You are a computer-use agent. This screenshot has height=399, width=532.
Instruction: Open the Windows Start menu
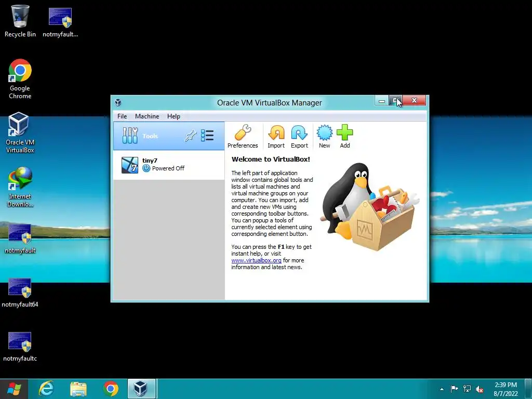click(x=14, y=389)
